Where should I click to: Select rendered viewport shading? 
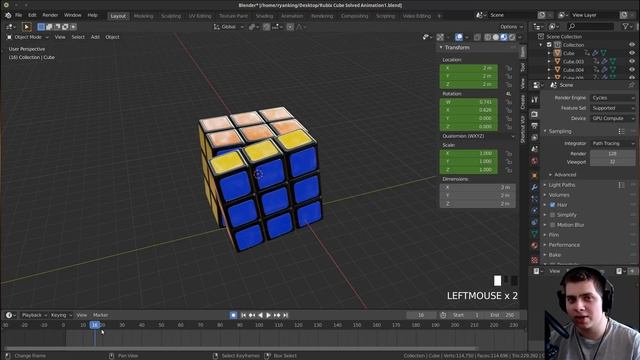pos(512,37)
